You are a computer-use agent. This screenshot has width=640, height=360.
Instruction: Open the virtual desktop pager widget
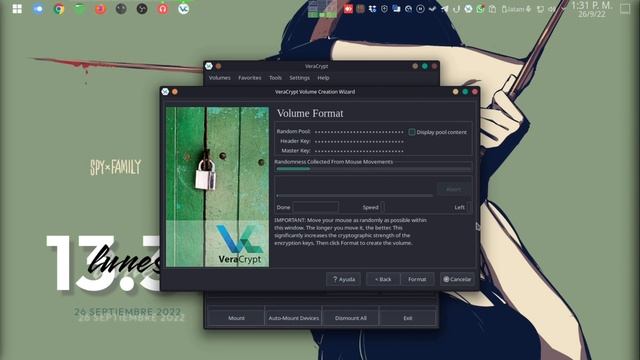pyautogui.click(x=322, y=9)
